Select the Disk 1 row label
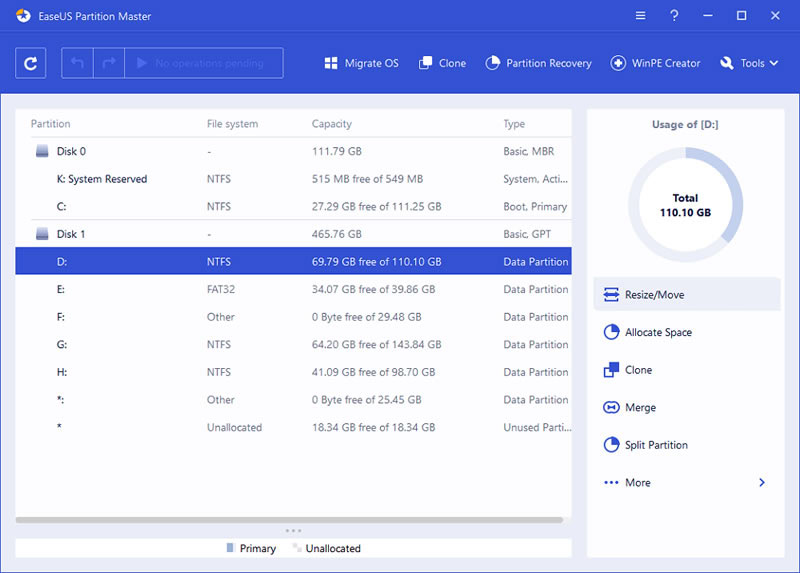 tap(71, 234)
